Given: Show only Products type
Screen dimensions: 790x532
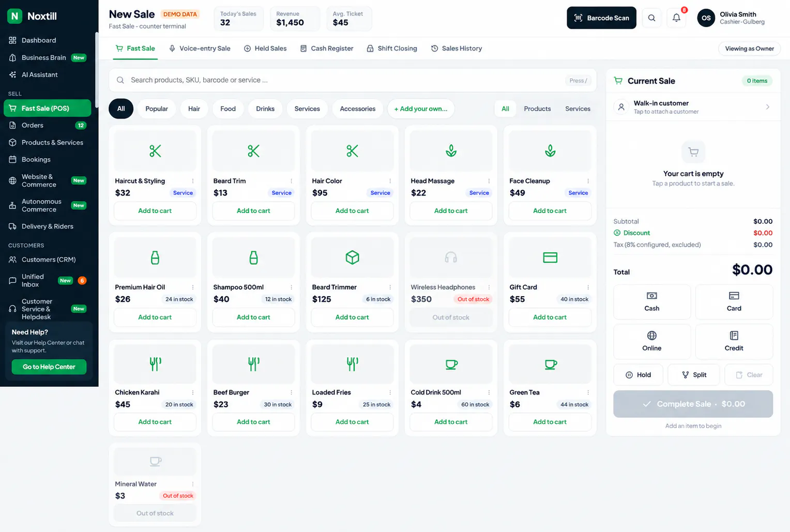Looking at the screenshot, I should [x=537, y=109].
